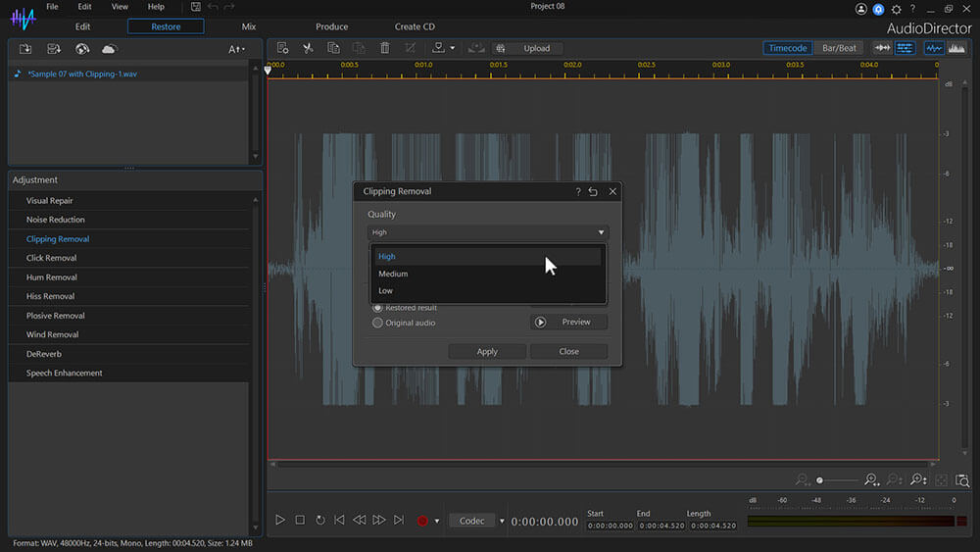The width and height of the screenshot is (980, 552).
Task: Click the scissors cut icon in toolbar
Action: pos(308,48)
